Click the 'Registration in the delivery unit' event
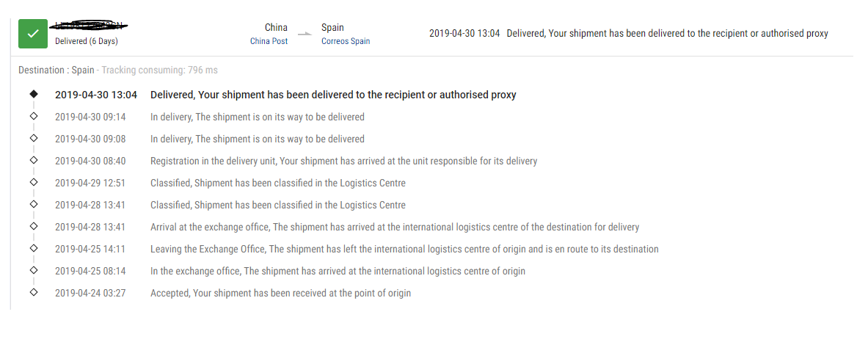 tap(343, 161)
